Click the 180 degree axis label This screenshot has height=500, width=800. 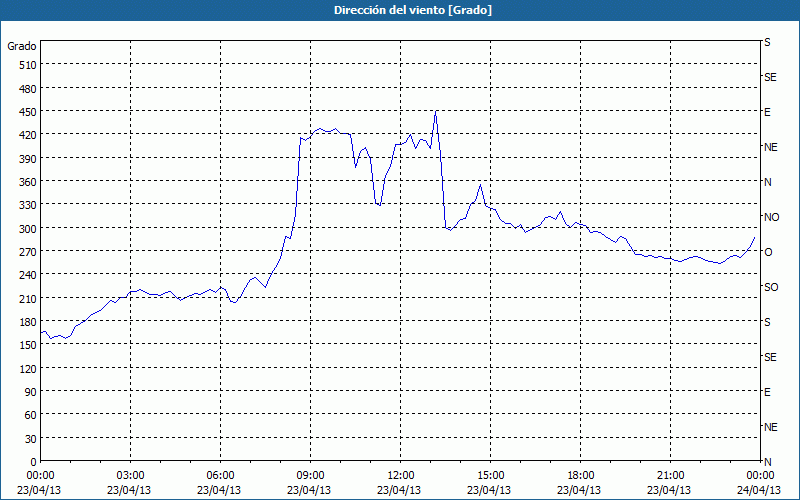tap(29, 322)
